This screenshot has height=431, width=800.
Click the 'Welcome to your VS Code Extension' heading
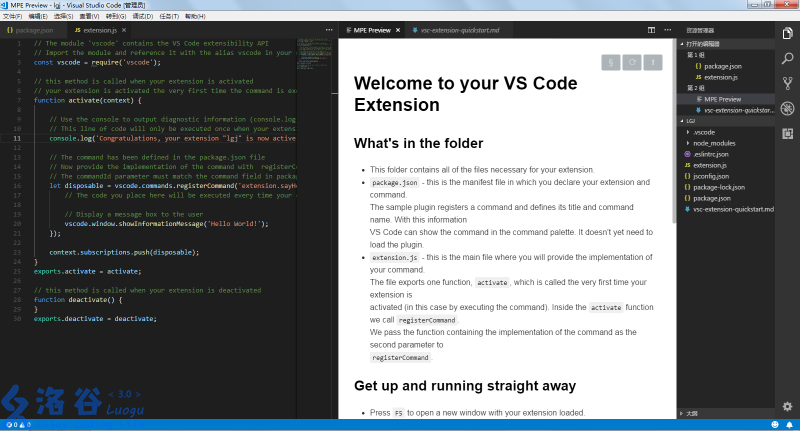coord(465,94)
